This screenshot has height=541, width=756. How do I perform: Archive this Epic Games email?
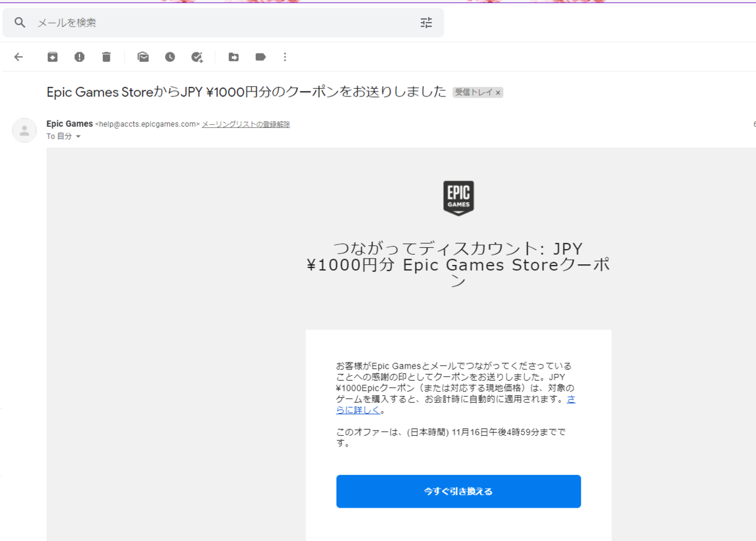(52, 57)
